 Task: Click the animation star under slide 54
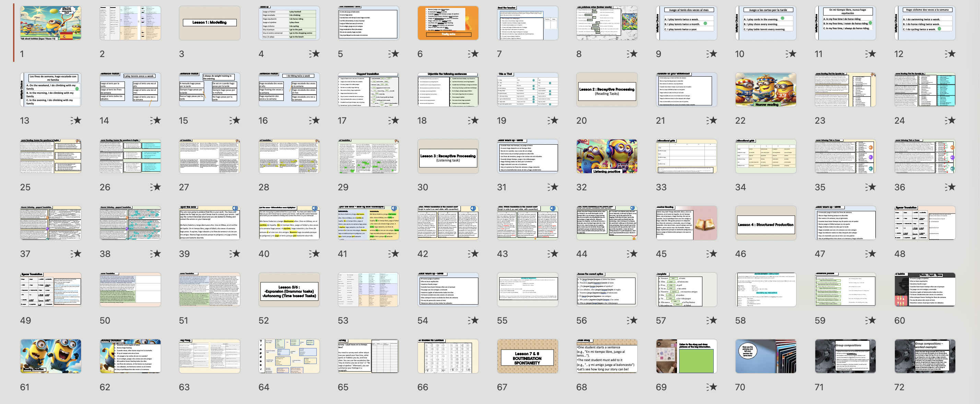[x=473, y=320]
